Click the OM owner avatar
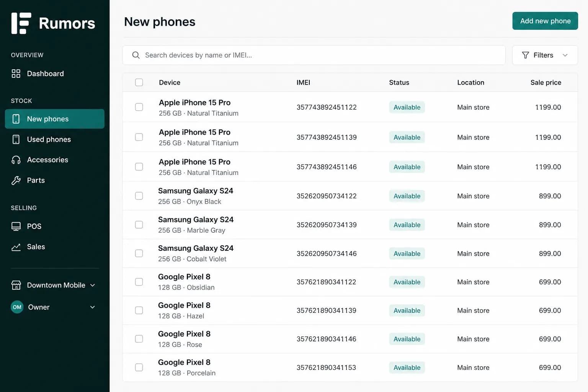The image size is (588, 392). (17, 307)
